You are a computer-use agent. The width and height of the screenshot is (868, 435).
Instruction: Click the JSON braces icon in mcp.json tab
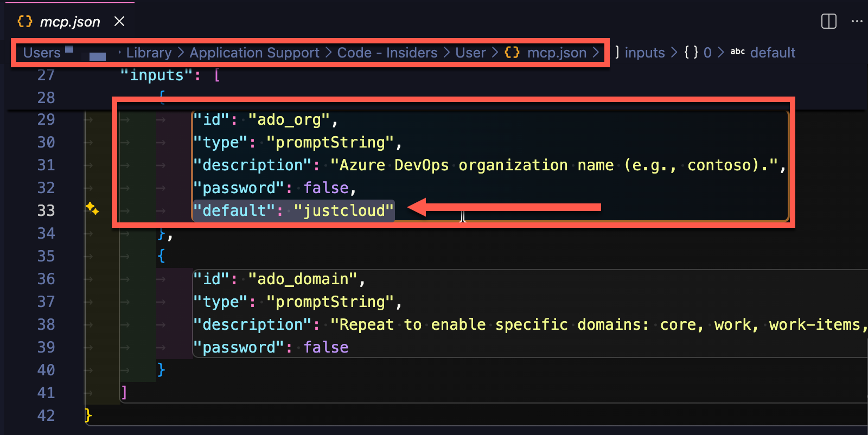coord(25,21)
